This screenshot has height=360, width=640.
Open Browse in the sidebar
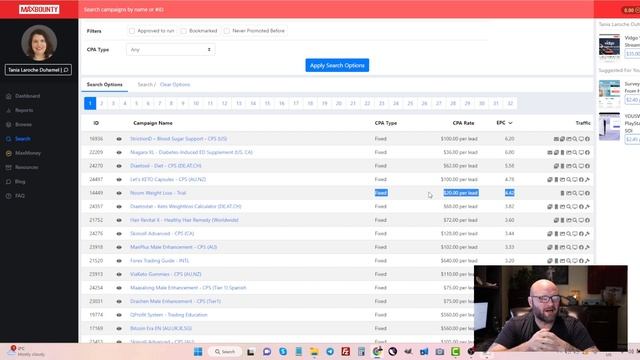tap(23, 124)
